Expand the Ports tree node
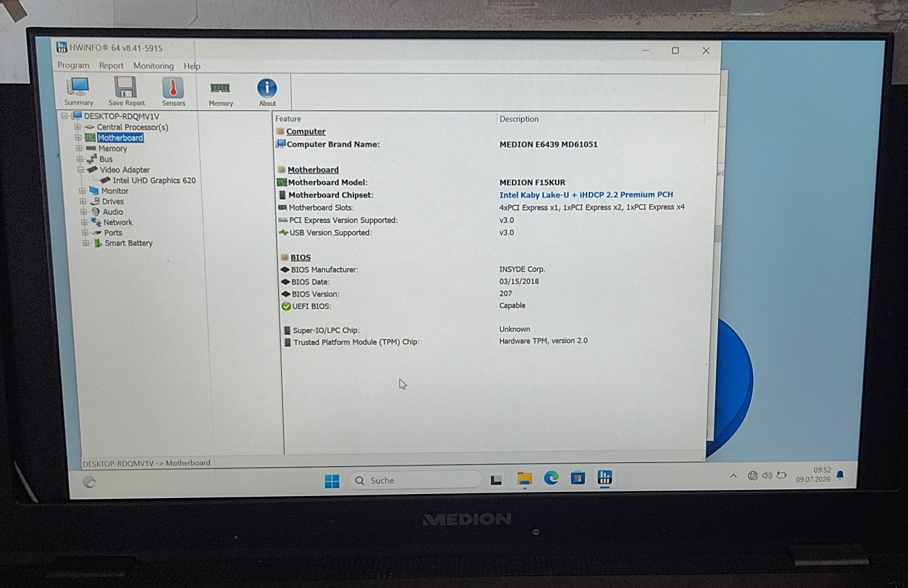 [85, 233]
